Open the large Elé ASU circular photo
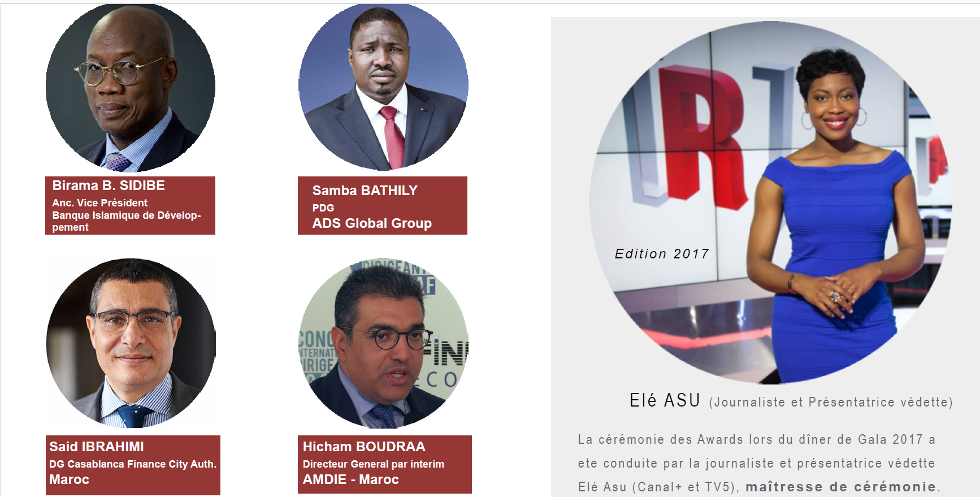Image resolution: width=980 pixels, height=497 pixels. 770,203
